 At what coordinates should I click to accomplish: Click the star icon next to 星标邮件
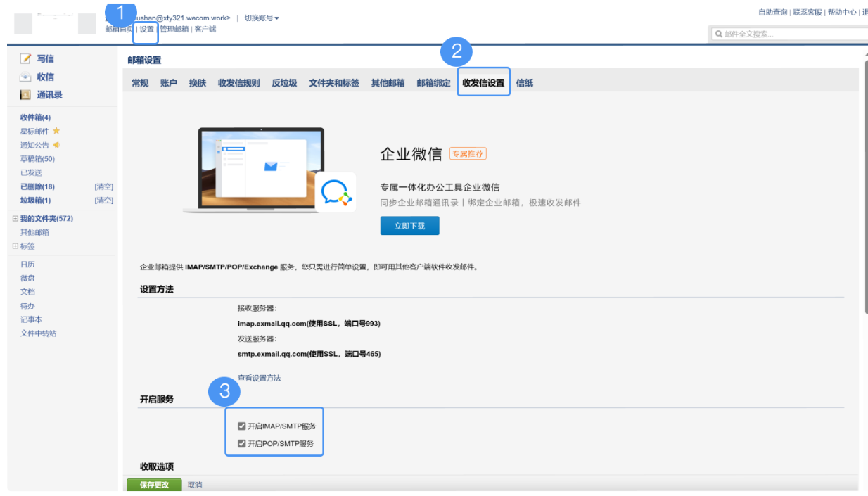[x=56, y=131]
